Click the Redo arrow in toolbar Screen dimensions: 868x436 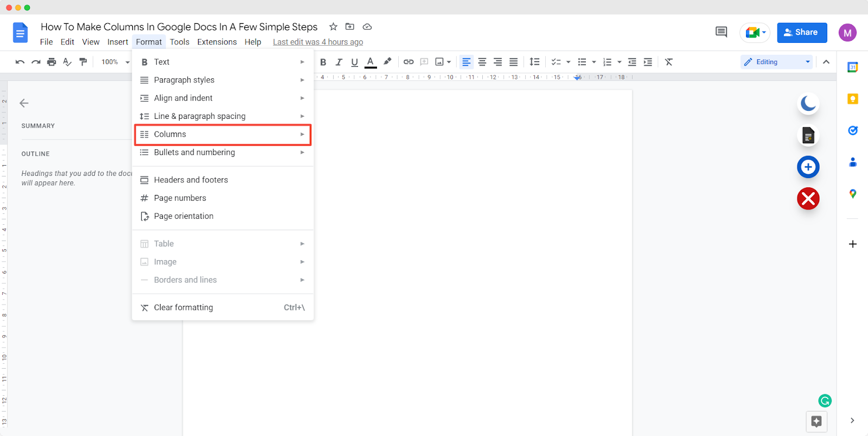[x=36, y=62]
